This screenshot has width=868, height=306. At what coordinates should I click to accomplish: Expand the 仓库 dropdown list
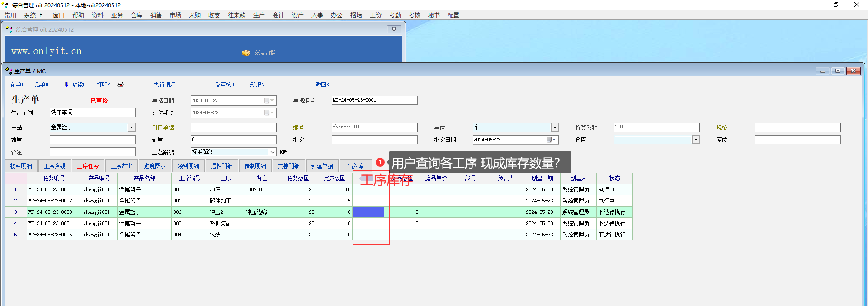pyautogui.click(x=696, y=140)
